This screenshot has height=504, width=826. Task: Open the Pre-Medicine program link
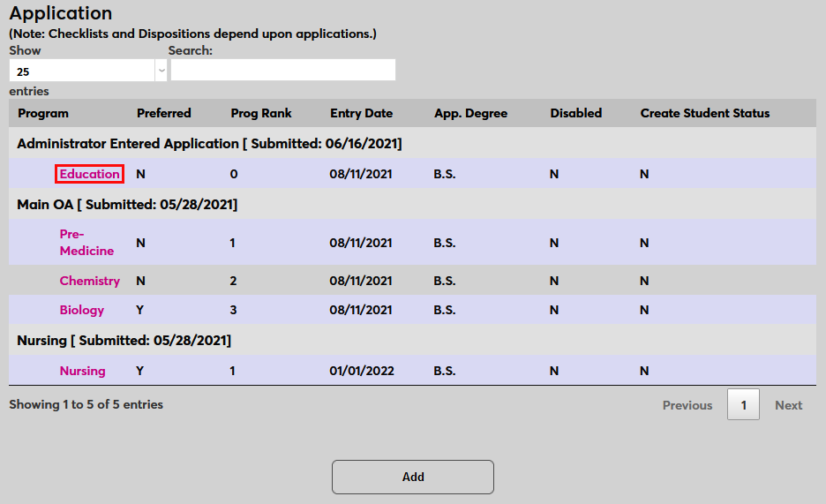click(x=86, y=242)
